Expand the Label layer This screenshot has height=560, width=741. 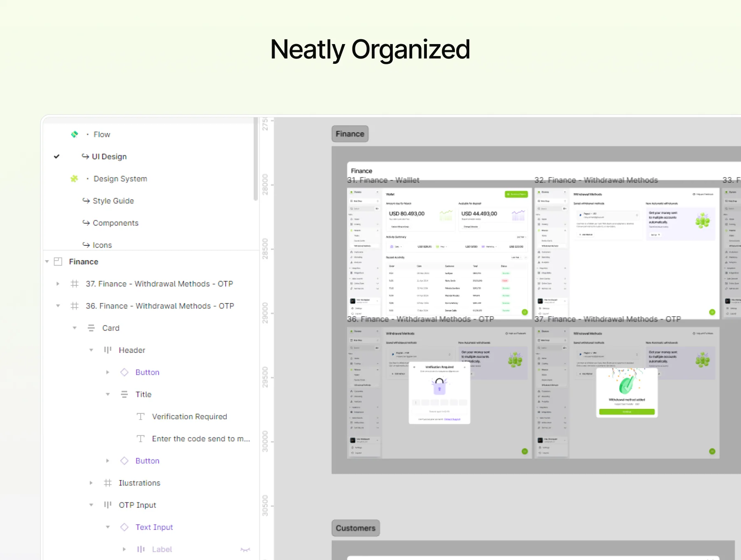124,549
